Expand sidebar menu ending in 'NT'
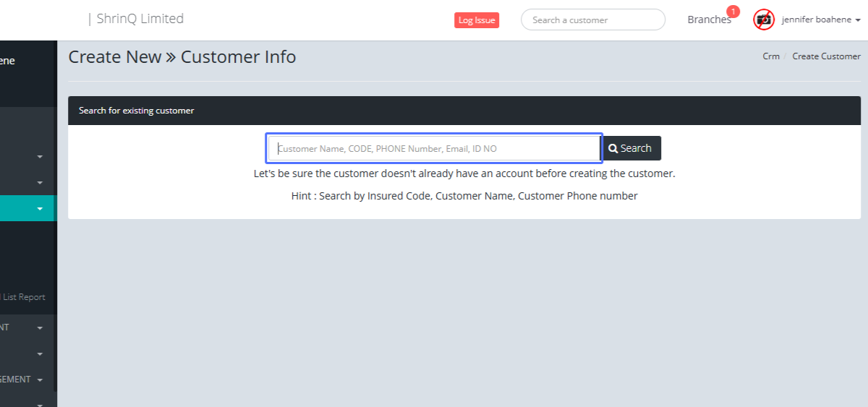The height and width of the screenshot is (407, 868). pyautogui.click(x=40, y=327)
